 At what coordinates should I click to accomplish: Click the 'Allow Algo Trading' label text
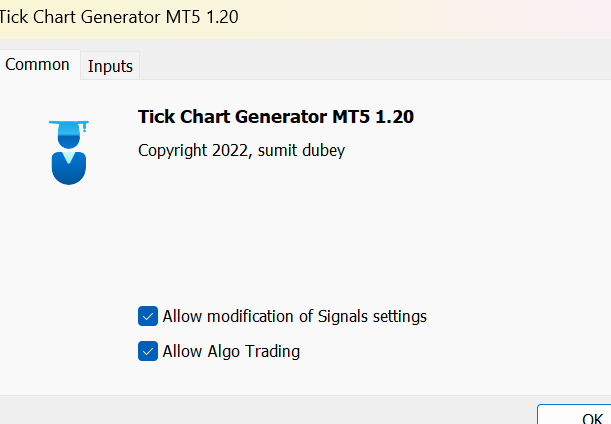tap(231, 351)
